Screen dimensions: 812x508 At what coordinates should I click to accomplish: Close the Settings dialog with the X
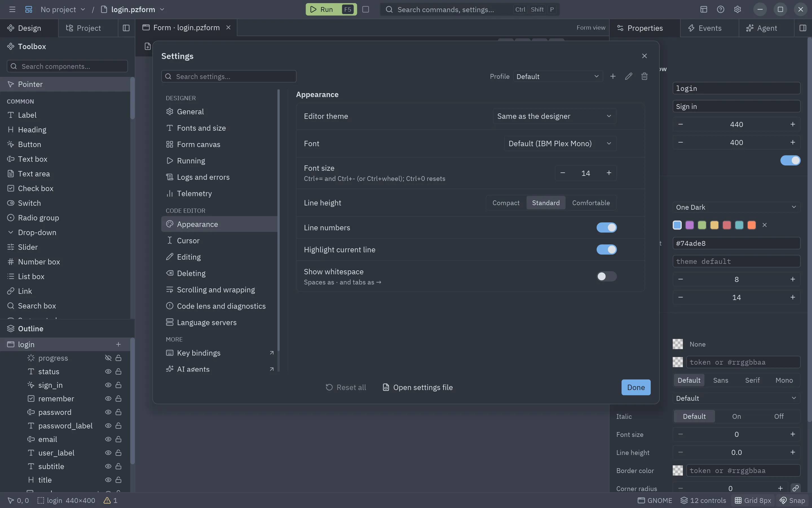644,56
